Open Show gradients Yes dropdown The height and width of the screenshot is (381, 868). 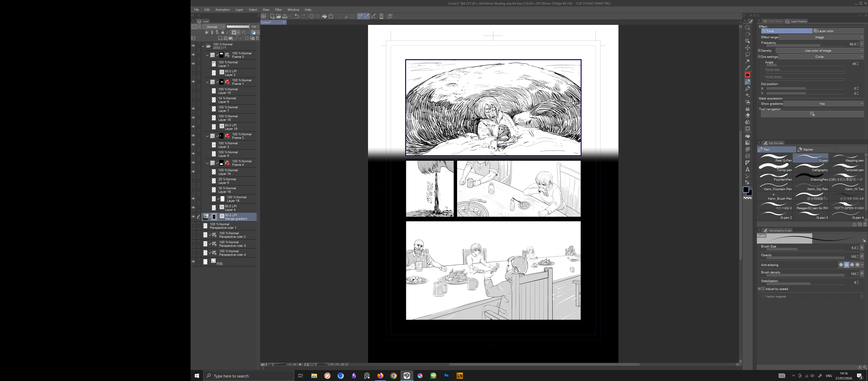(824, 104)
